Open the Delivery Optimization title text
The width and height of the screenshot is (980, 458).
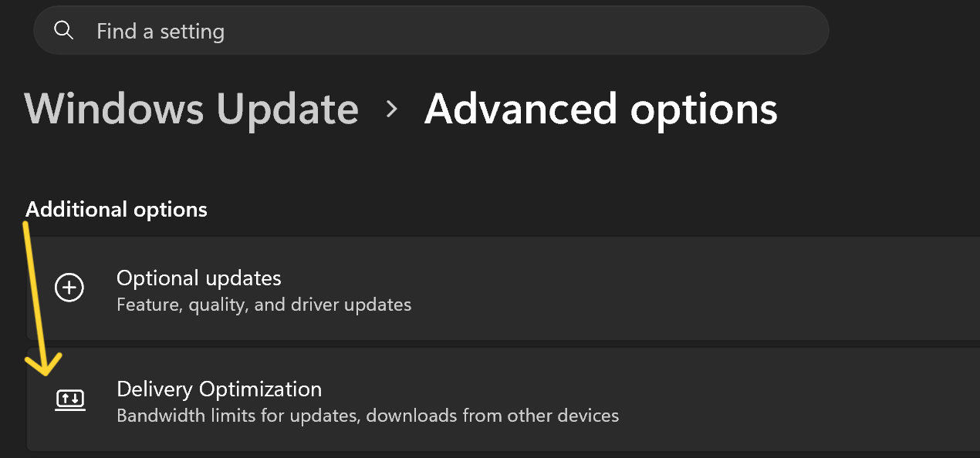click(218, 389)
